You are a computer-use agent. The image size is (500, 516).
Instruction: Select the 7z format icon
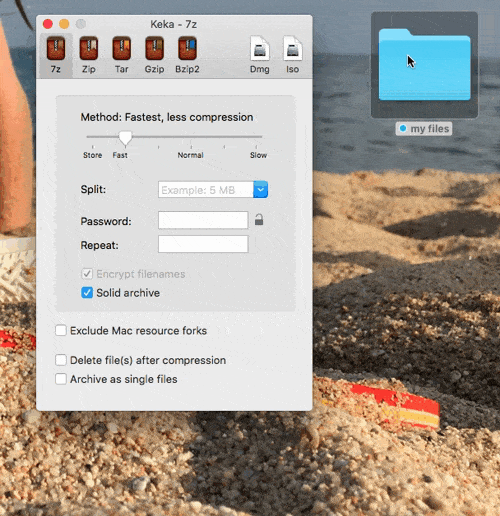pyautogui.click(x=56, y=49)
